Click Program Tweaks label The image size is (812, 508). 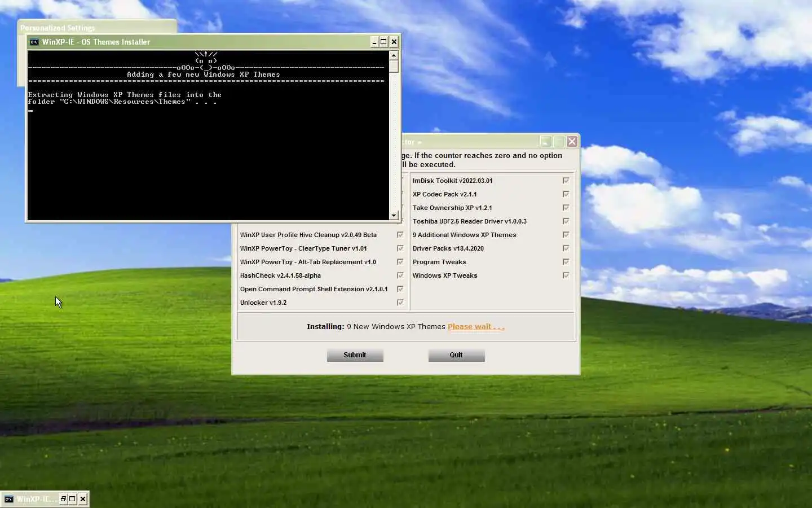[x=439, y=262]
